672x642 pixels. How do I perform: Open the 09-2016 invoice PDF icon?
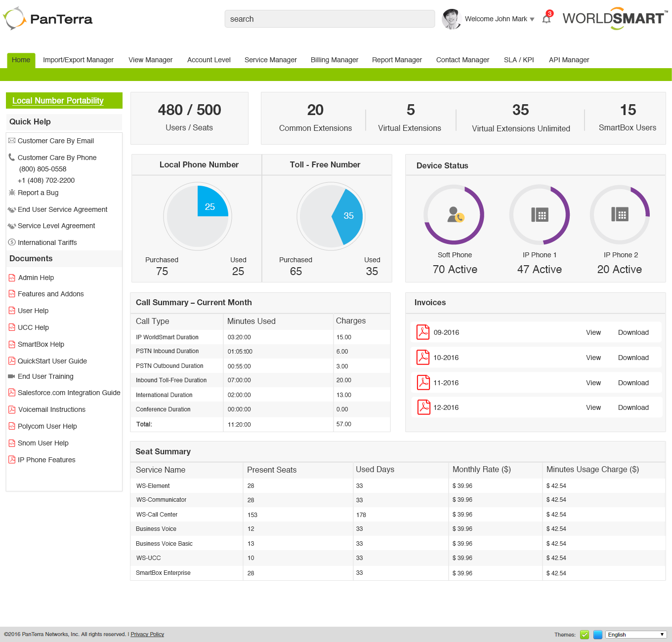point(423,332)
